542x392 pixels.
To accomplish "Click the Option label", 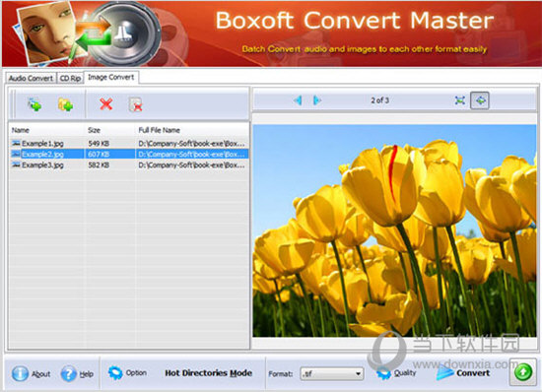I will tap(136, 372).
